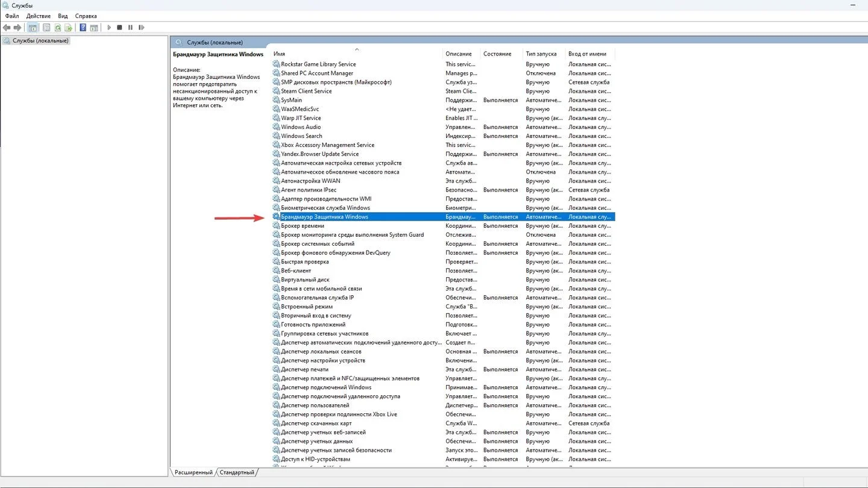Start the service with the play icon
Viewport: 868px width, 488px height.
pyautogui.click(x=109, y=28)
